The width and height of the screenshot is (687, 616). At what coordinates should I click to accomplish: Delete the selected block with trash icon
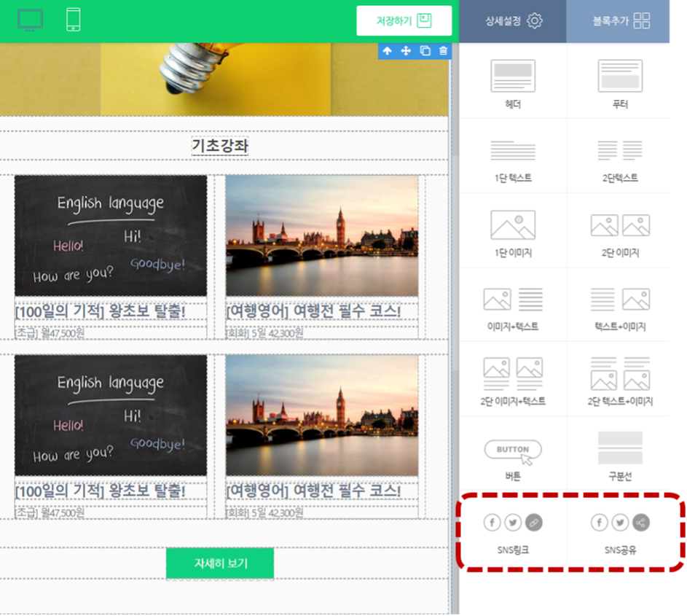(443, 51)
